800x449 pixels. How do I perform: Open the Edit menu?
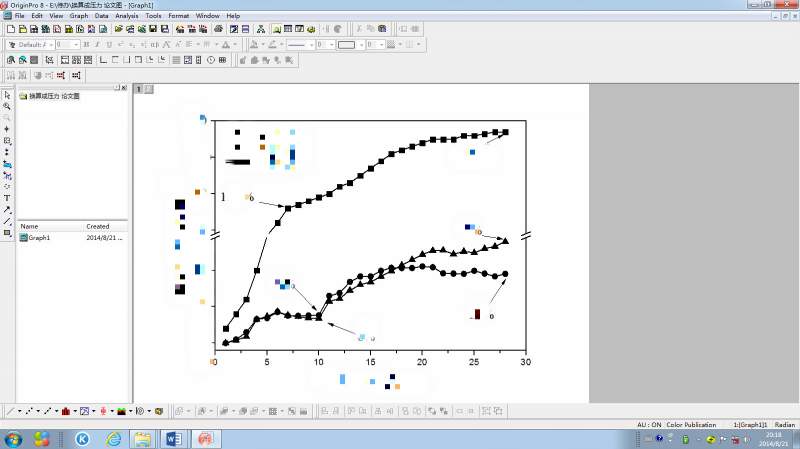(37, 16)
